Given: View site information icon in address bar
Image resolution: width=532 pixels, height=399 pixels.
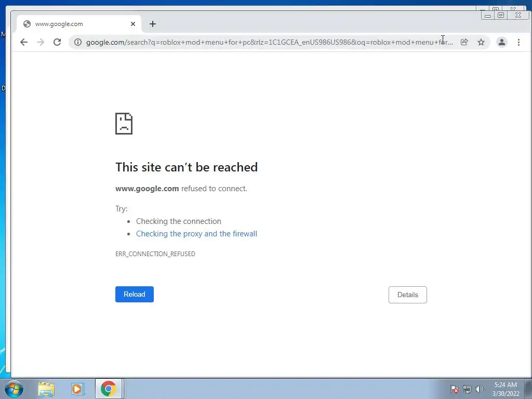Looking at the screenshot, I should [x=78, y=42].
